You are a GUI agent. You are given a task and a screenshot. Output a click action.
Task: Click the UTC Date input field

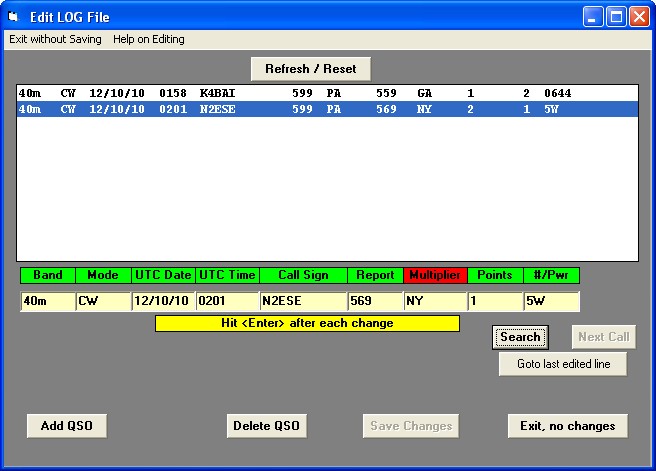coord(162,301)
